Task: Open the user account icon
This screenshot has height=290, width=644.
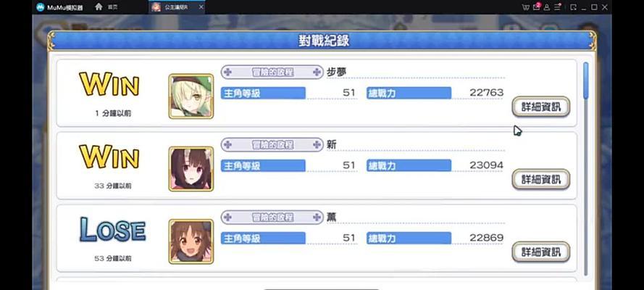Action: click(x=547, y=7)
